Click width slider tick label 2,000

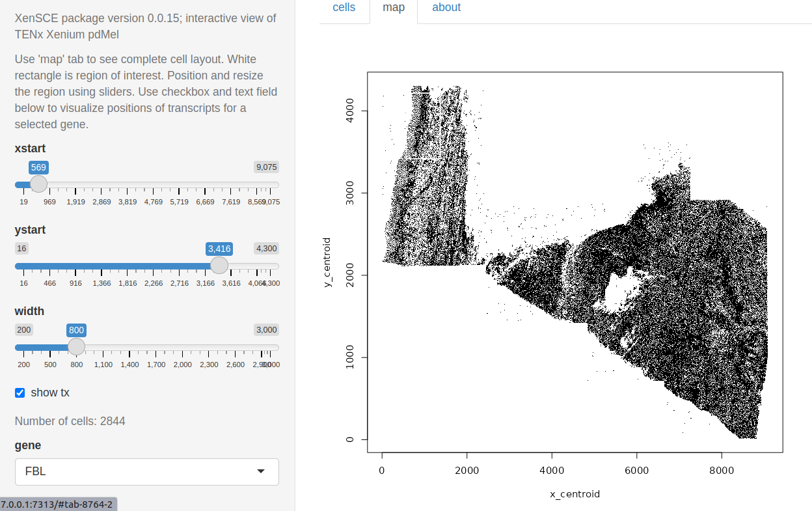pos(183,365)
